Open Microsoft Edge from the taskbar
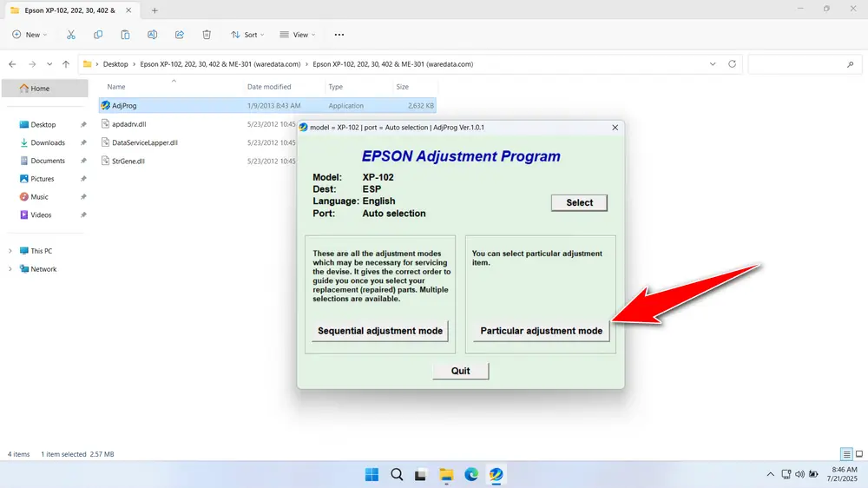Viewport: 868px width, 488px height. 471,475
